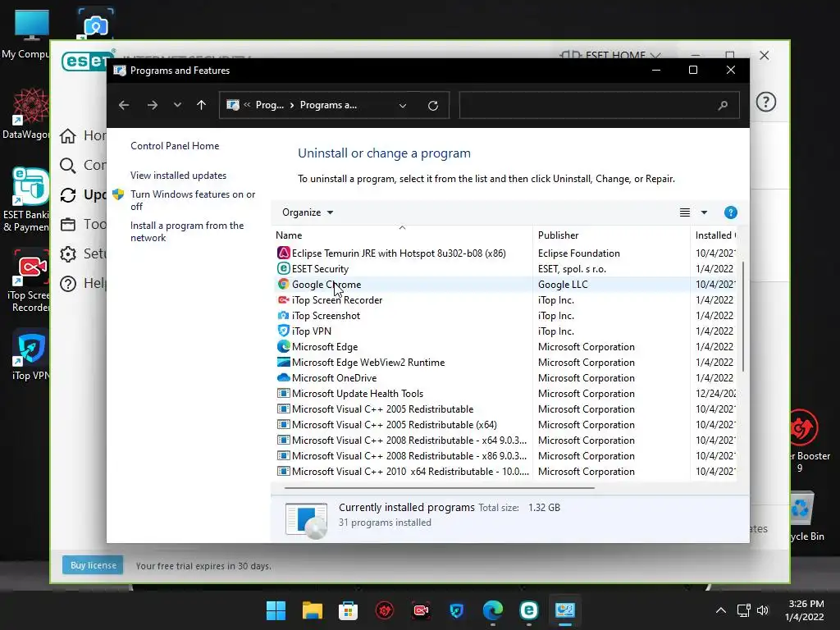Screen dimensions: 840x630
Task: Select Microsoft Visual C++ 2005 Redistributable (x64)
Action: (x=395, y=424)
